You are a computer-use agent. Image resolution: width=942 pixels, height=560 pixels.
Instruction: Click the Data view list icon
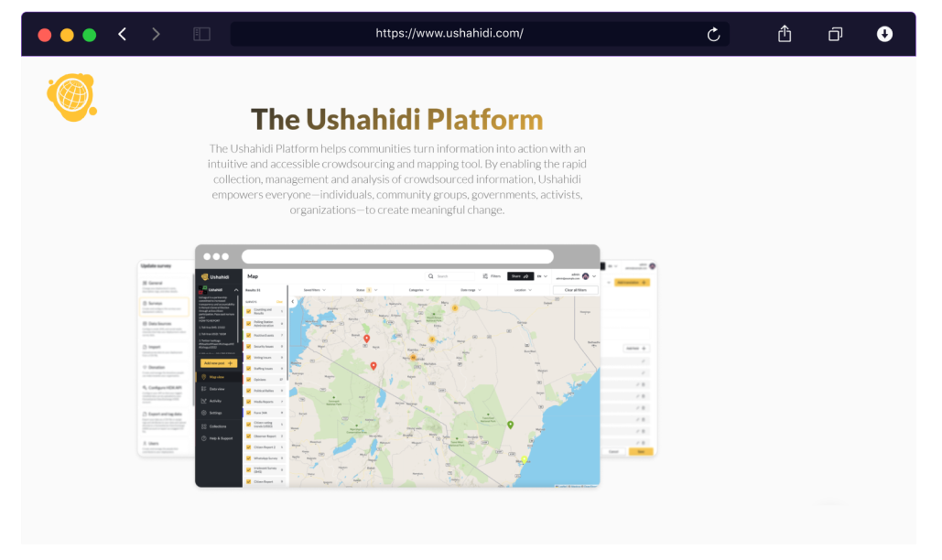[203, 389]
